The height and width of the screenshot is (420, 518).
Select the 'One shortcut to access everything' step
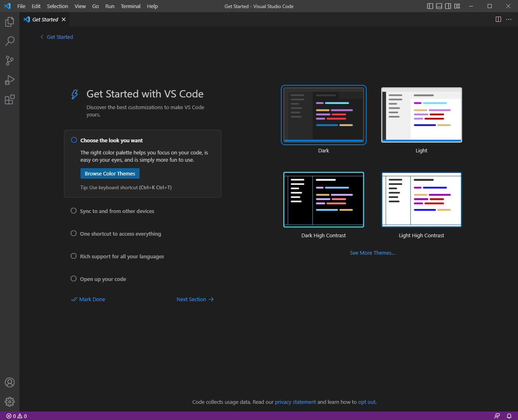(x=120, y=234)
